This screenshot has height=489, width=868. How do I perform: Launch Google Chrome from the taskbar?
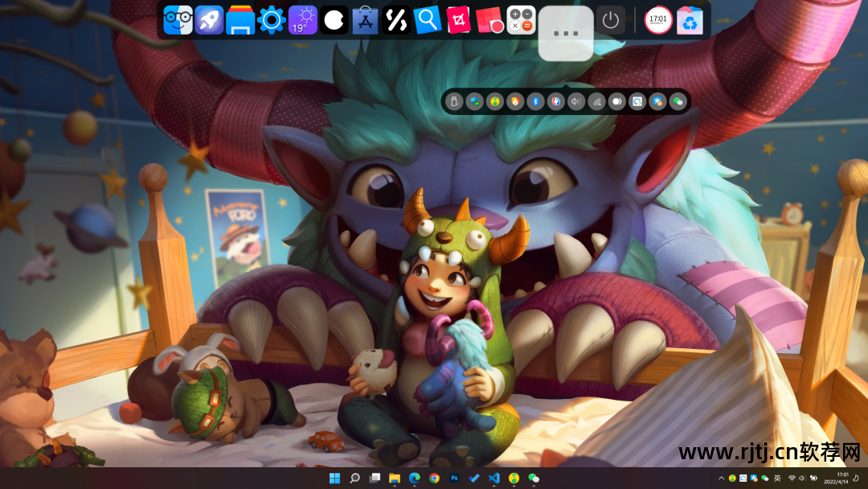[x=435, y=478]
